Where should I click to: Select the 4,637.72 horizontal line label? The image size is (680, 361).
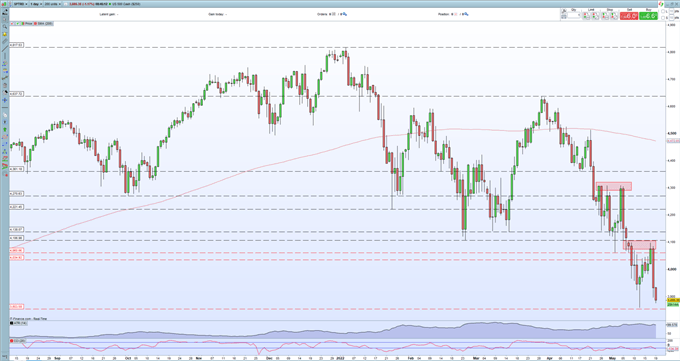pos(17,94)
